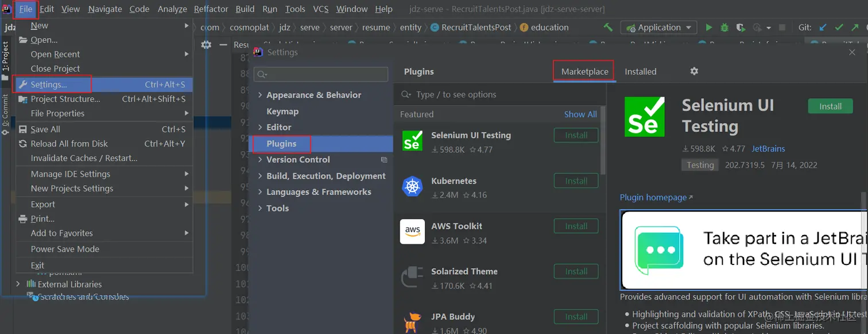The image size is (868, 334).
Task: Expand External Libraries tree node
Action: pyautogui.click(x=18, y=284)
